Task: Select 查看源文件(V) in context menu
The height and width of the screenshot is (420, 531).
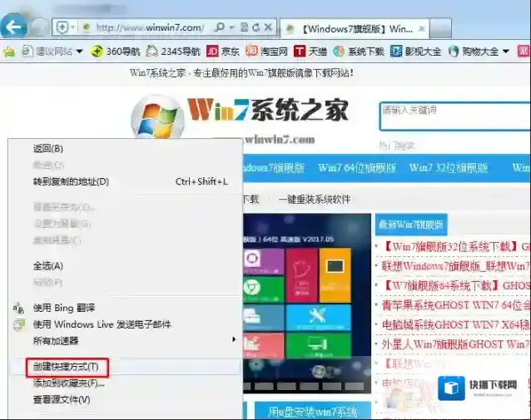Action: click(x=62, y=399)
